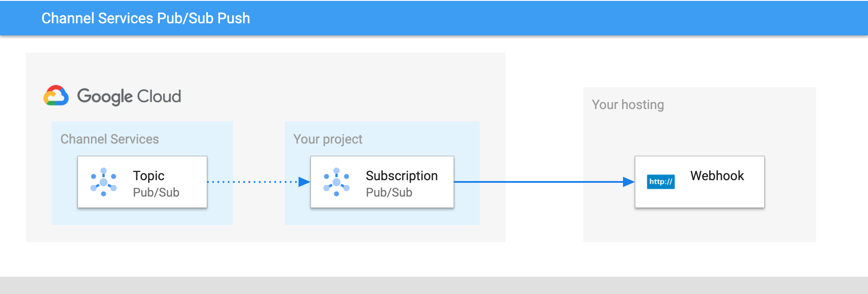Viewport: 868px width, 294px height.
Task: Select the "Your hosting" group label
Action: [628, 105]
